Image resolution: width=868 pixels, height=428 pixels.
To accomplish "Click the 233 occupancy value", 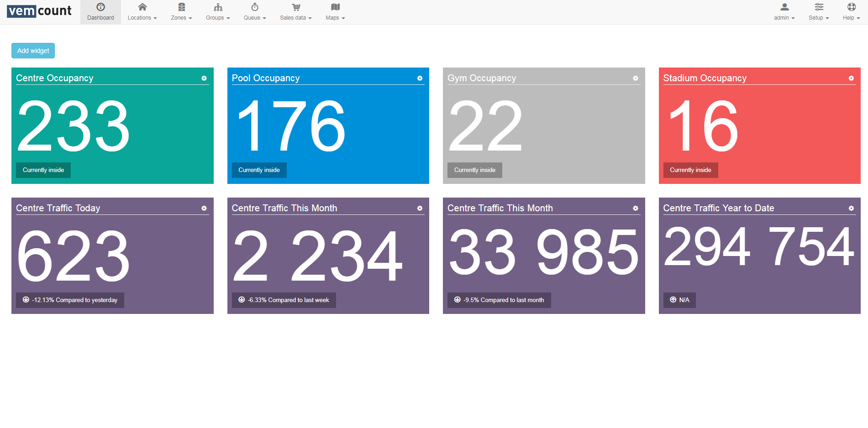I will (74, 126).
